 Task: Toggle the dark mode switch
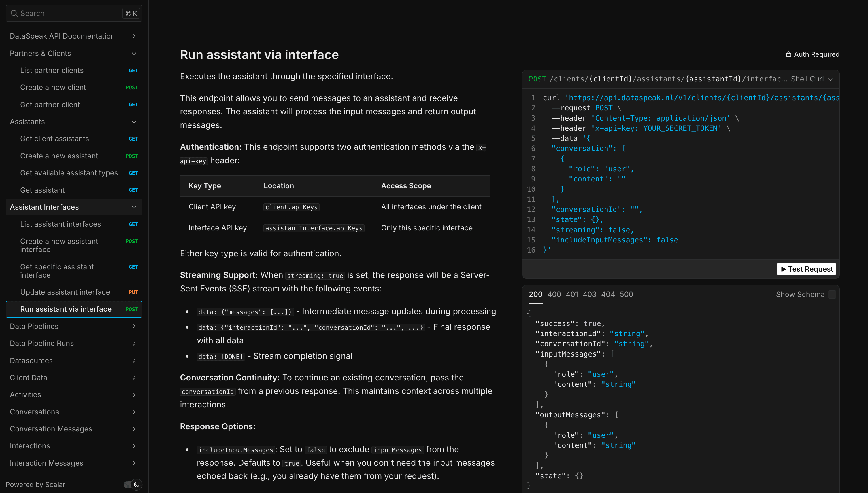click(133, 485)
